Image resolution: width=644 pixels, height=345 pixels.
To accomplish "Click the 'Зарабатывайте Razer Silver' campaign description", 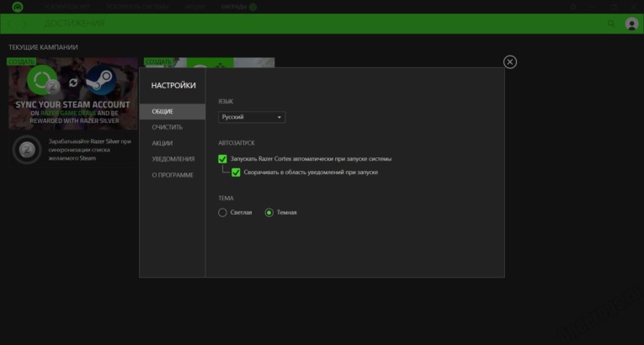I will pos(90,150).
